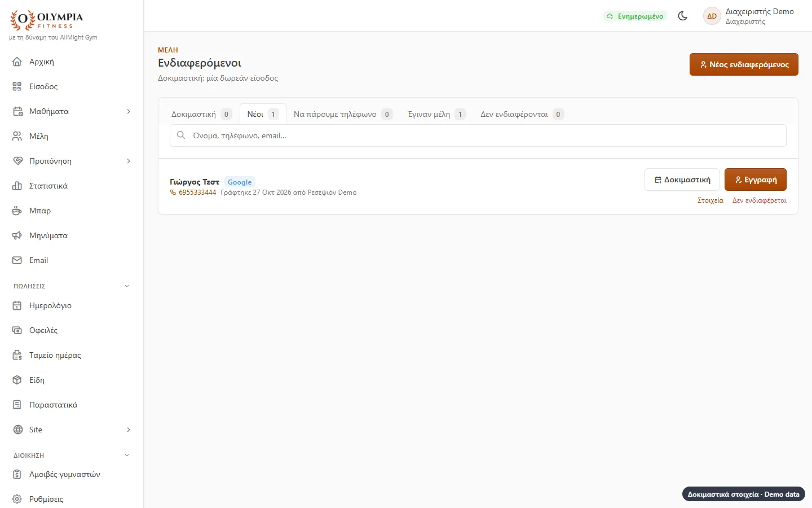Click Δοκιμαστική button for Γιώργος Τεστ
Viewport: 812px width, 508px height.
pyautogui.click(x=682, y=179)
